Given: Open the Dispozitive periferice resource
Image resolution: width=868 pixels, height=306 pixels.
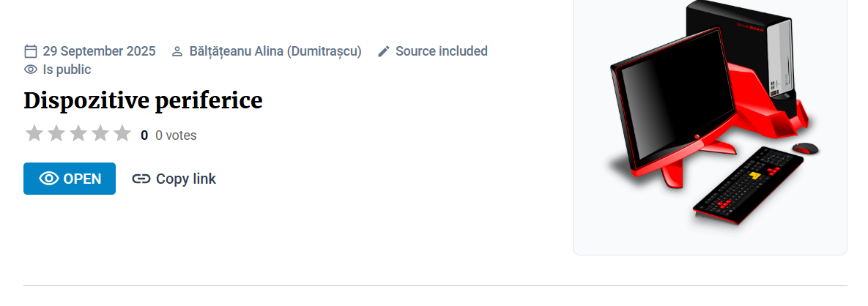Looking at the screenshot, I should pyautogui.click(x=70, y=179).
